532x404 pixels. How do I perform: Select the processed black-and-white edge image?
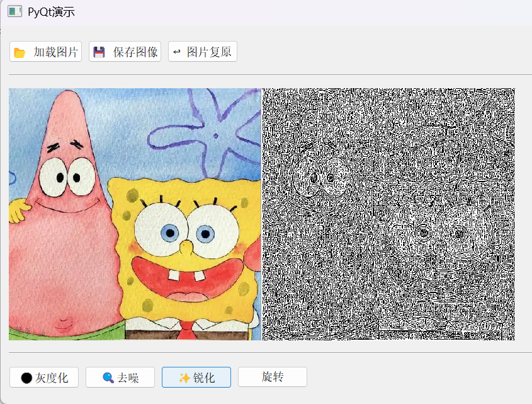pos(388,214)
